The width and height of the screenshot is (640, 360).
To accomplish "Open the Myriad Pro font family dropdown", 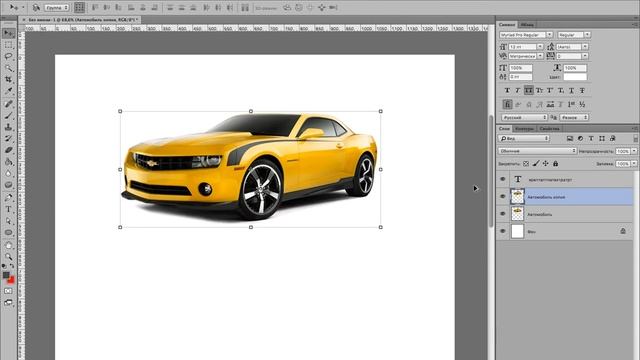I will 549,35.
